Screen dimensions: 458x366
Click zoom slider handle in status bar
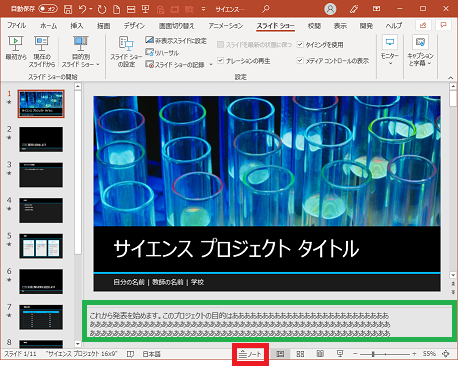tap(373, 354)
